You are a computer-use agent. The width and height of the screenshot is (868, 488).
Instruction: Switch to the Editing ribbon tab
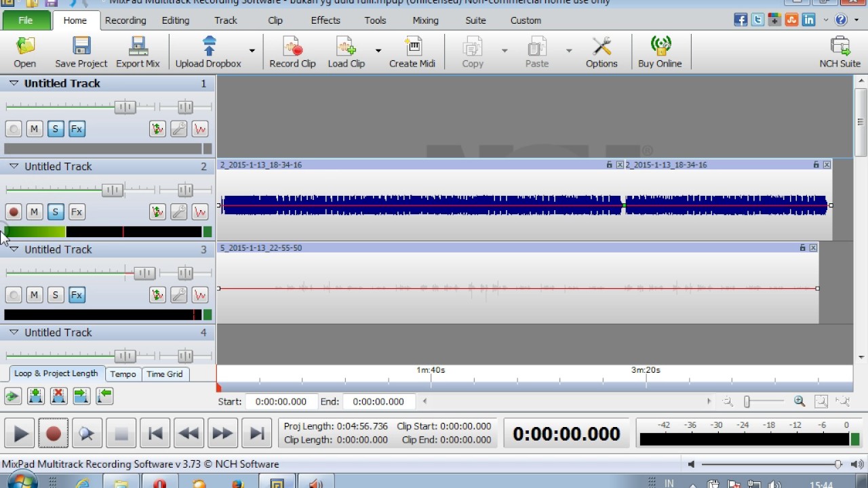coord(176,20)
